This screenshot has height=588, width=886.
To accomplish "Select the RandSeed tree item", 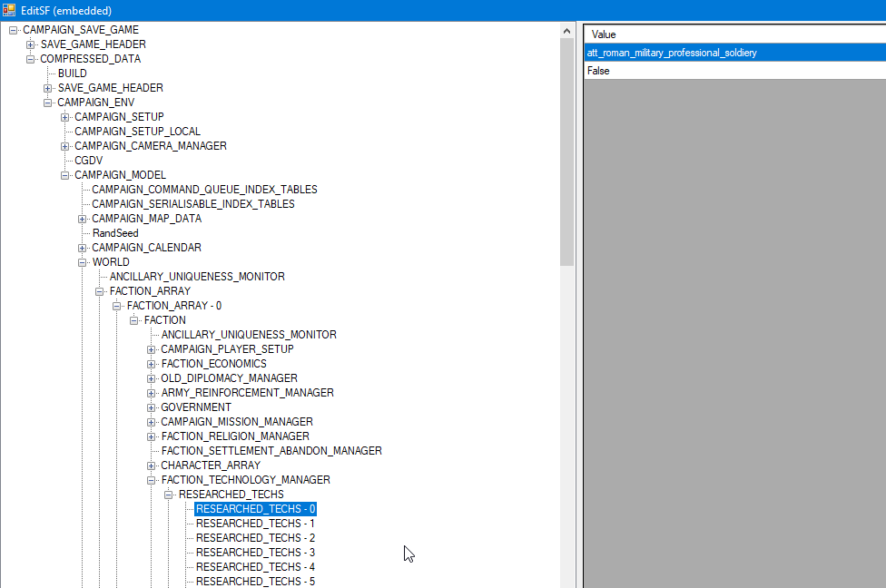I will pos(115,233).
